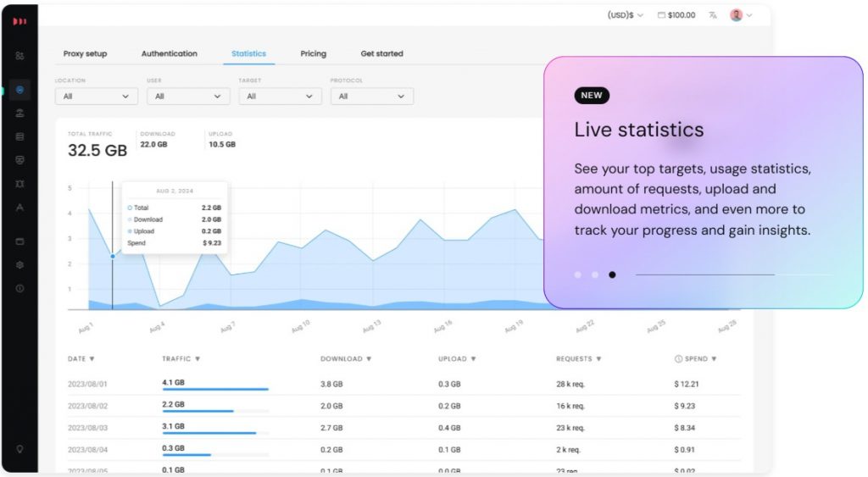
Task: Go to the second carousel dot
Action: [595, 275]
